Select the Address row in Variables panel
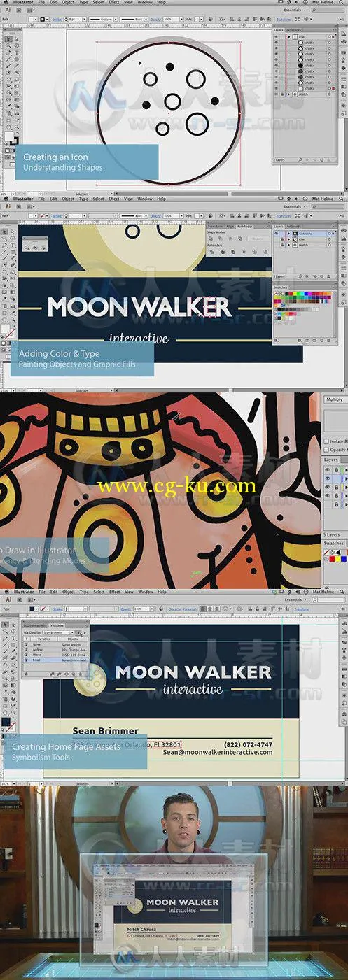The height and width of the screenshot is (980, 348). pos(55,649)
